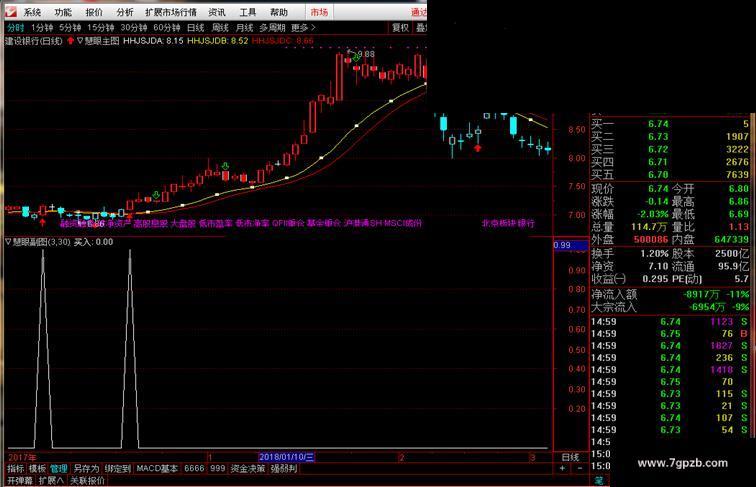
Task: Click the red application logo icon
Action: tap(11, 12)
